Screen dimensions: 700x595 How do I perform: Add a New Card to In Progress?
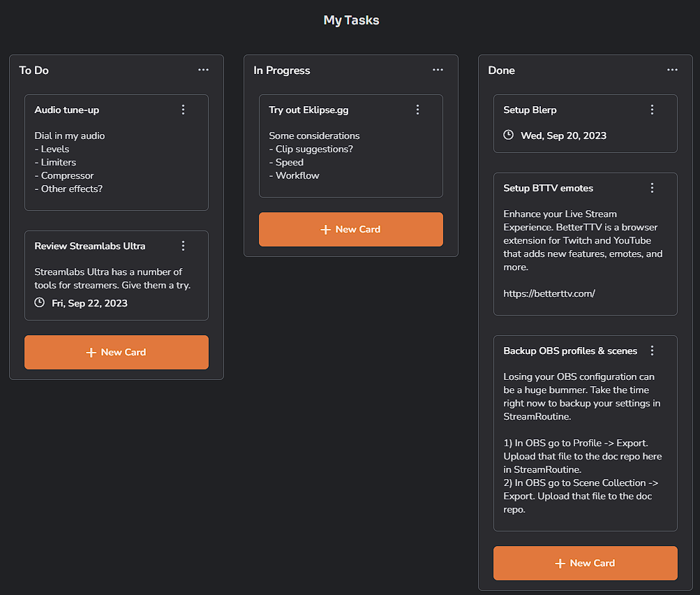(351, 229)
